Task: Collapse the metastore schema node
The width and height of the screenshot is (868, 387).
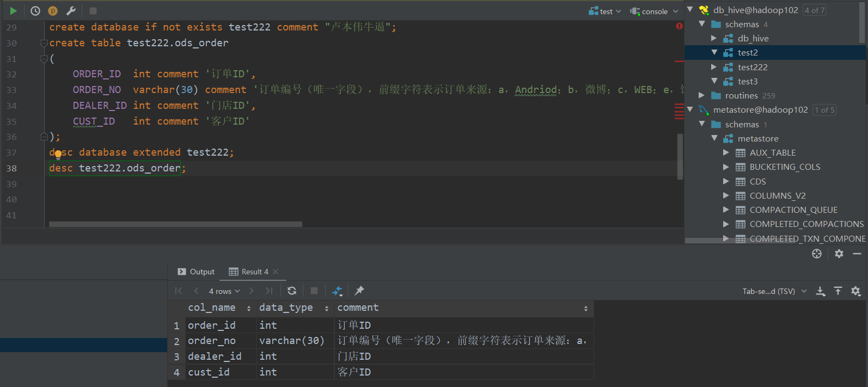Action: click(x=714, y=138)
